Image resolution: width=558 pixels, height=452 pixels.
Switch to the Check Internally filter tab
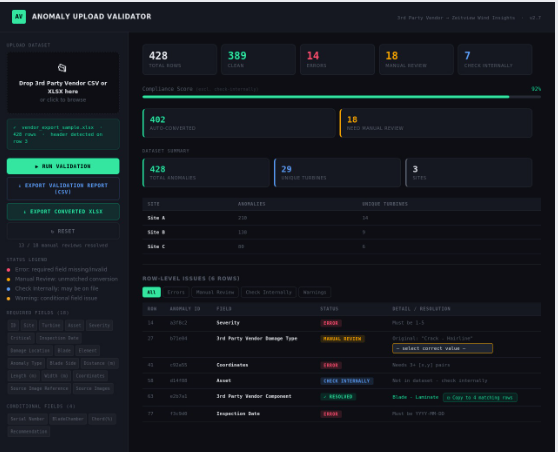(x=269, y=292)
